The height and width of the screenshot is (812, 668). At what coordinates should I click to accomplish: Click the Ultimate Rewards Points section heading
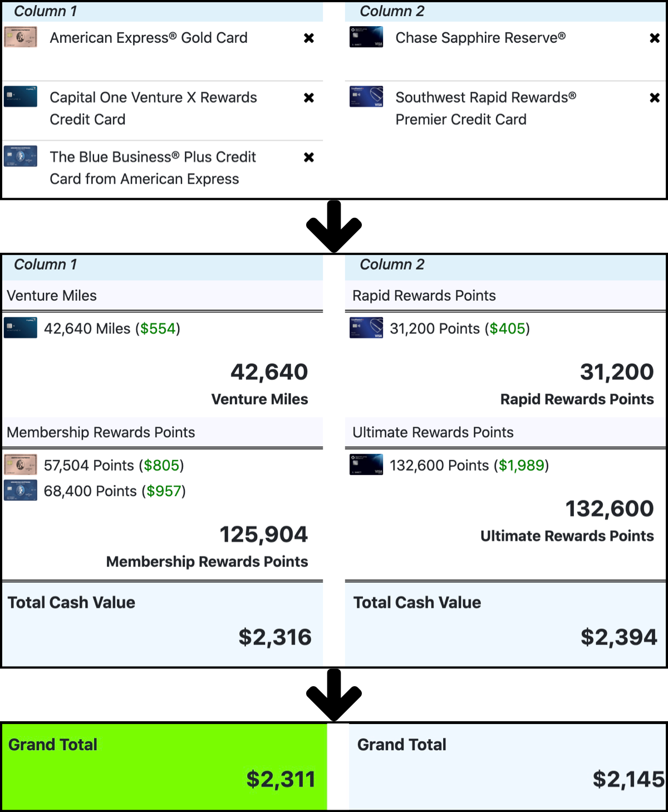tap(433, 432)
